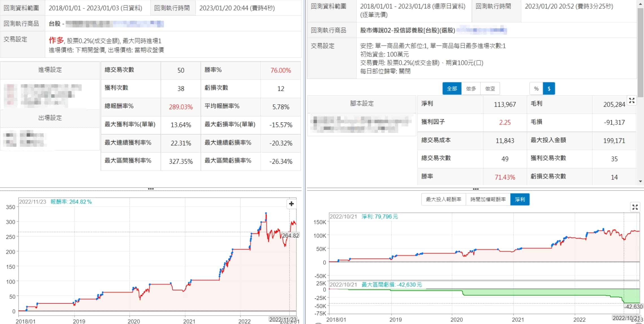Switch chart to 最大投入報酬率 view
This screenshot has height=324, width=644.
pyautogui.click(x=443, y=200)
